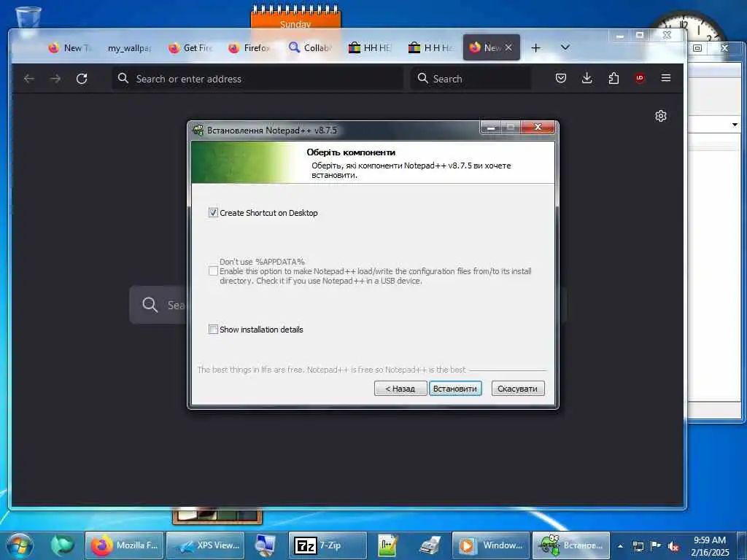Open XPS Viewer from the taskbar
This screenshot has width=747, height=560.
[x=205, y=545]
